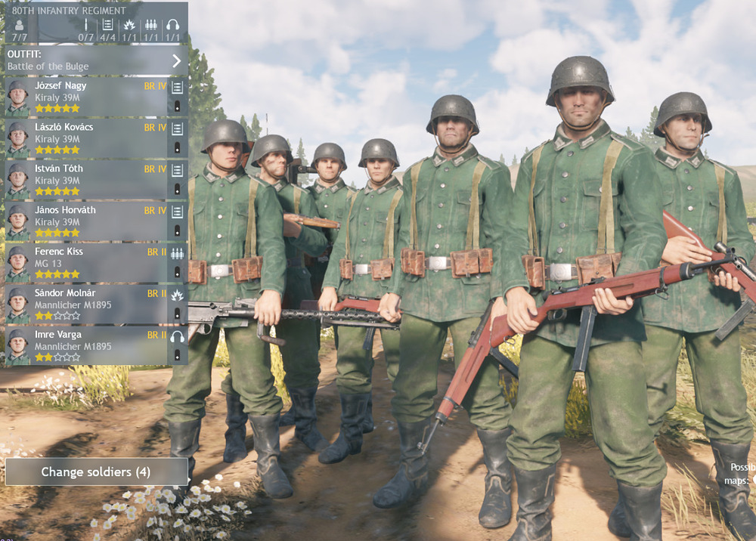Select the Battle of the Bulge outfit text
The height and width of the screenshot is (541, 756).
(48, 66)
